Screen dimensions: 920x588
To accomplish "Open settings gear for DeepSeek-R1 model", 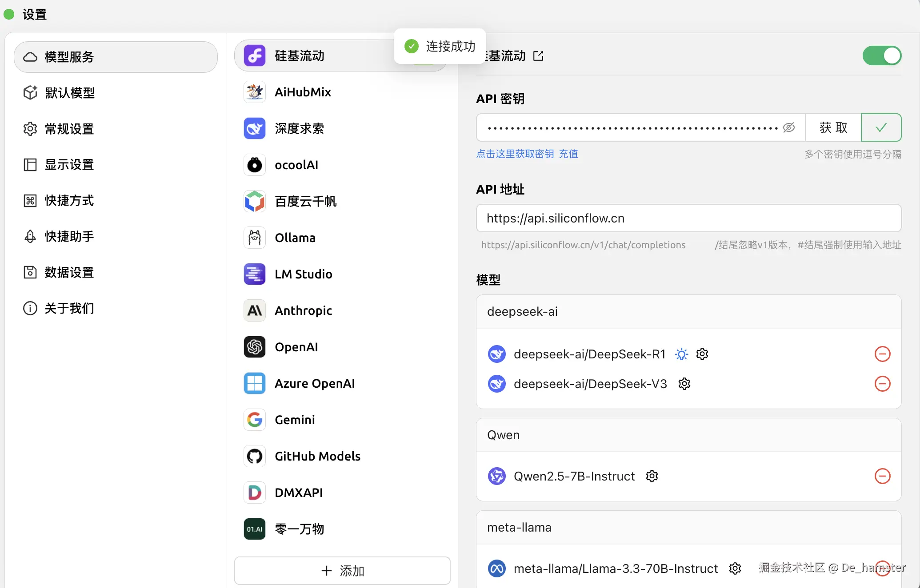I will click(x=702, y=354).
